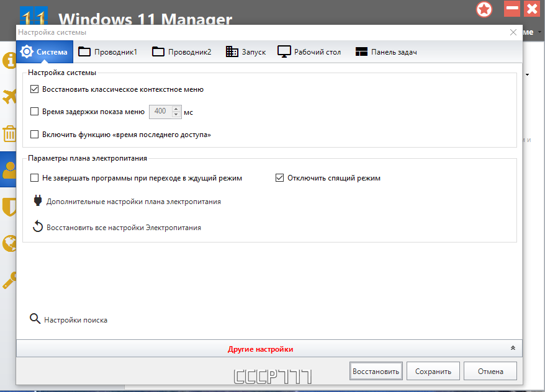
Task: Click the Сохранить button
Action: (433, 371)
